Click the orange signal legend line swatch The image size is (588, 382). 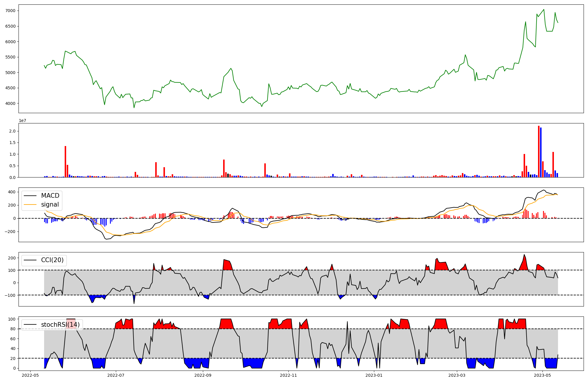tap(30, 205)
